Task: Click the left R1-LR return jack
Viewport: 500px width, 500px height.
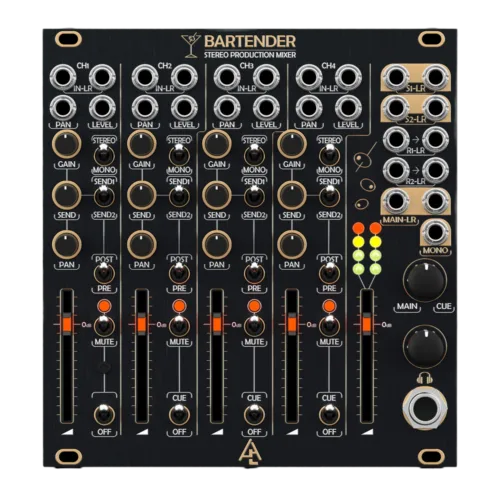Action: coord(396,139)
